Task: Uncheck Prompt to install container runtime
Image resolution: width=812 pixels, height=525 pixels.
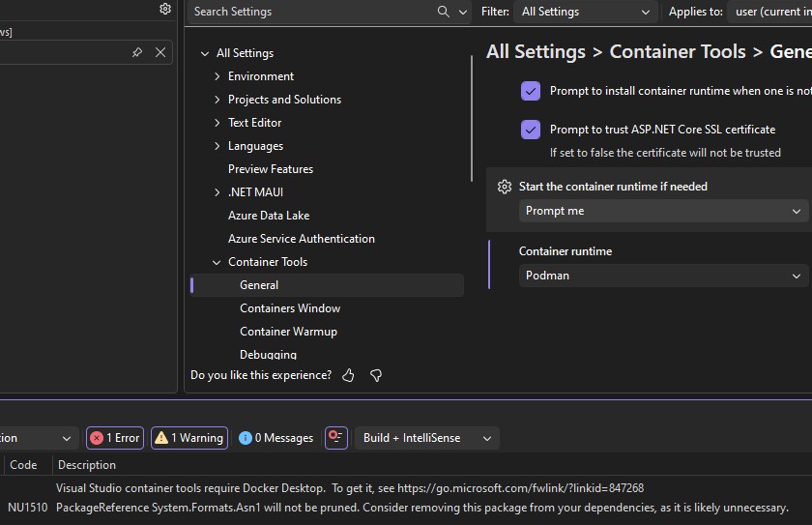Action: pos(531,91)
